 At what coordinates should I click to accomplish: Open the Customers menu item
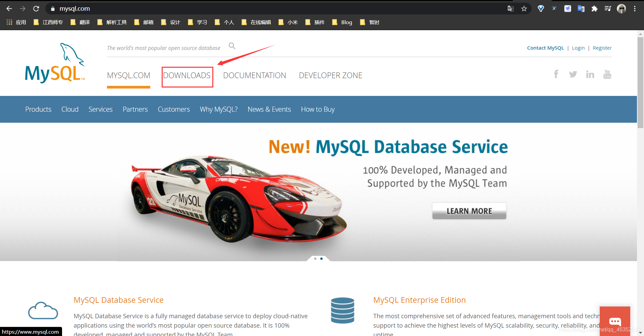click(x=174, y=109)
